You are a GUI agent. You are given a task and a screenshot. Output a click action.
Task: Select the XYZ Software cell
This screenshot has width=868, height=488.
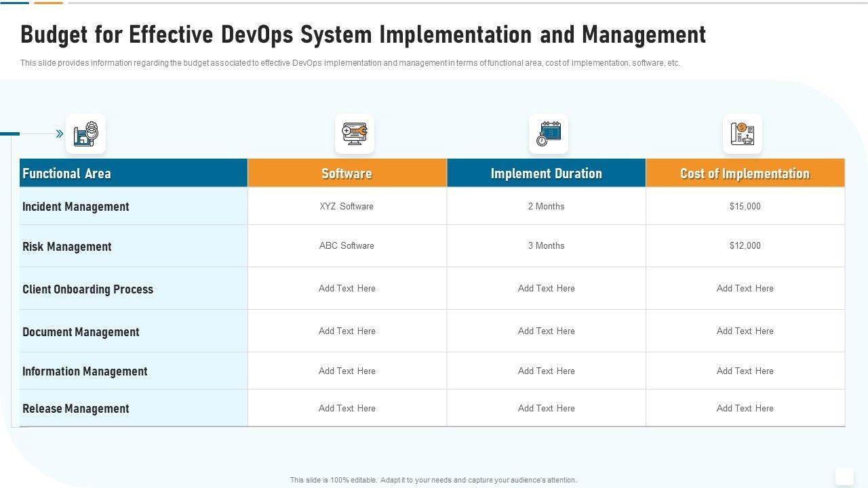tap(347, 206)
